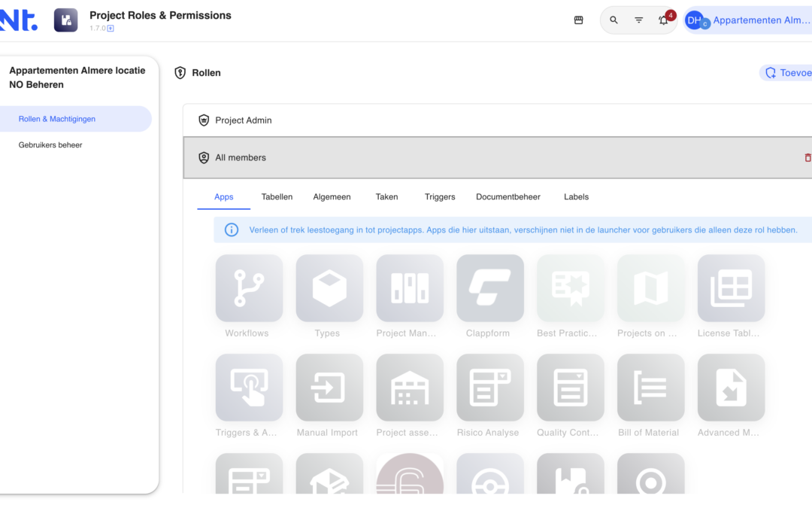Open the Bill of Material app tile
The image size is (812, 508).
(650, 388)
